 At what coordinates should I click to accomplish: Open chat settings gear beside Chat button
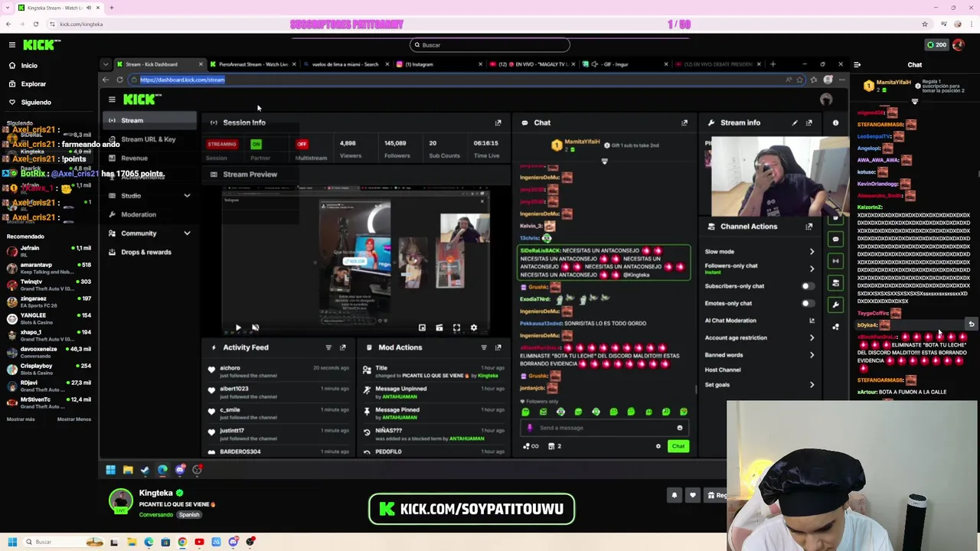point(658,446)
